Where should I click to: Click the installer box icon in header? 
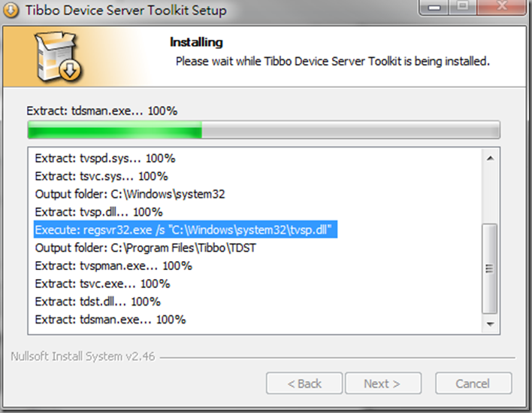59,56
